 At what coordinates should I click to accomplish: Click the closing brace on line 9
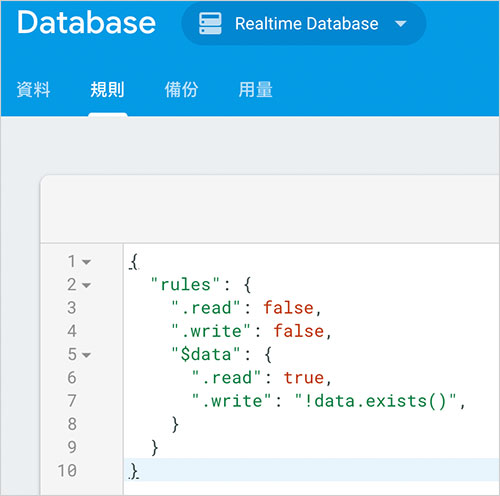[x=154, y=448]
